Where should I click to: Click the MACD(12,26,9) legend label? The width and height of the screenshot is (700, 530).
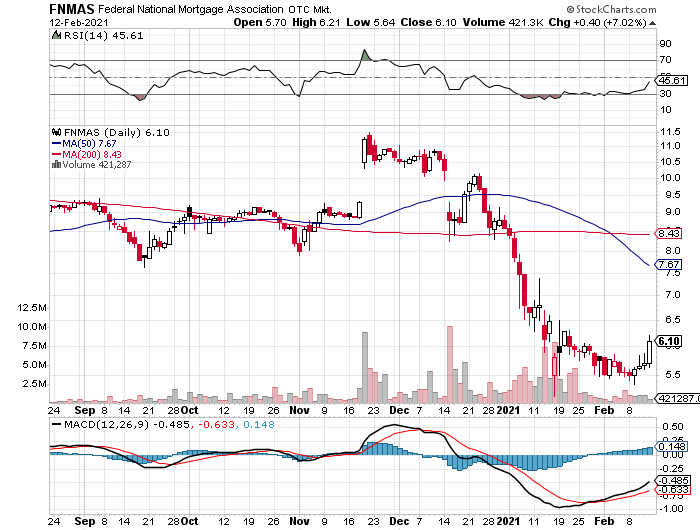point(106,424)
